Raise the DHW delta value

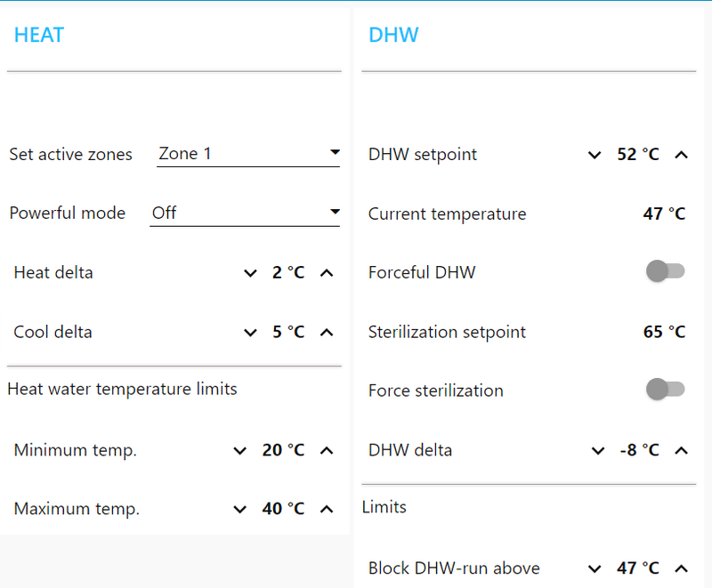pyautogui.click(x=682, y=451)
